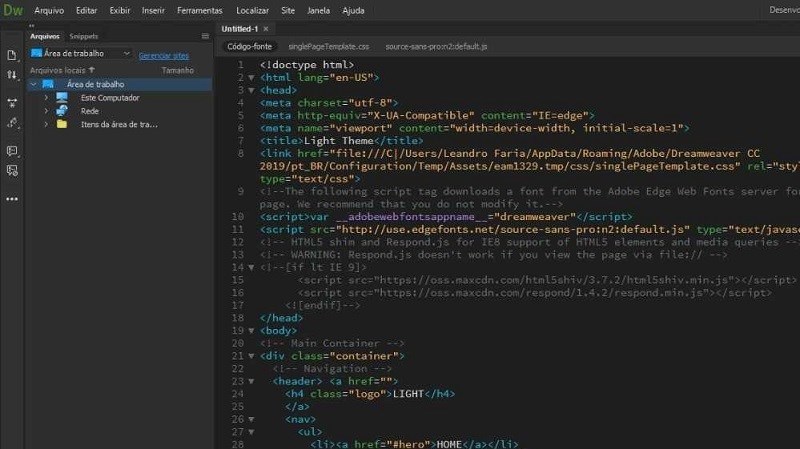Open the singlePageTemplate.css related file

pos(329,46)
